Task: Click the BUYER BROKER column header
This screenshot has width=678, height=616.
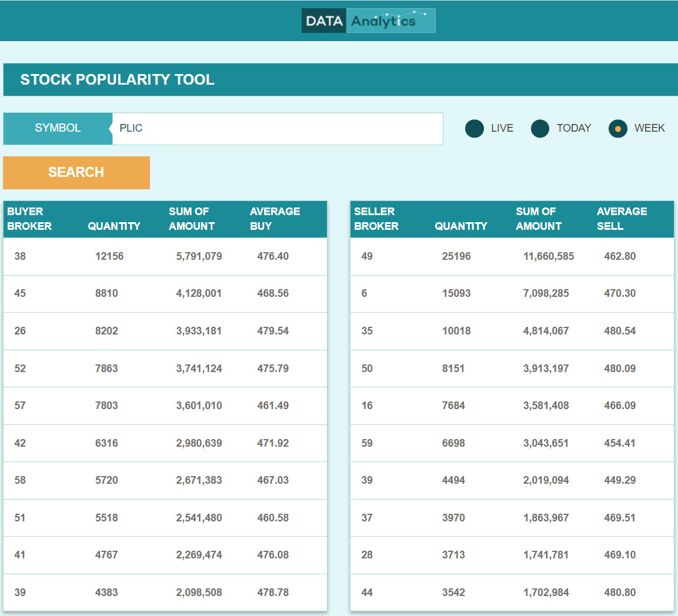Action: pos(29,219)
